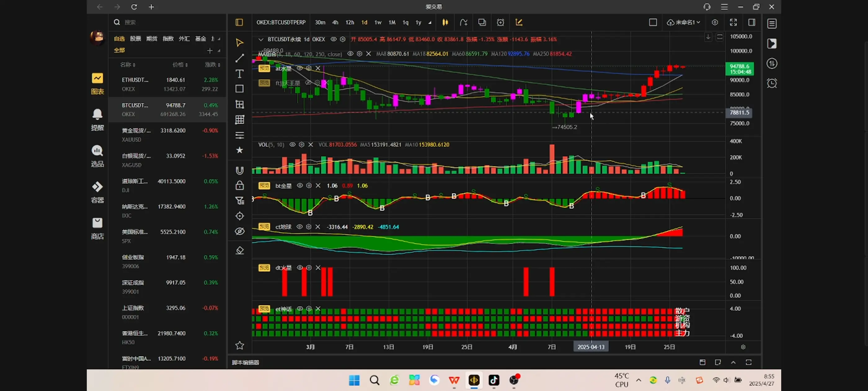The width and height of the screenshot is (868, 391).
Task: Open chart settings gear in top toolbar
Action: 715,22
